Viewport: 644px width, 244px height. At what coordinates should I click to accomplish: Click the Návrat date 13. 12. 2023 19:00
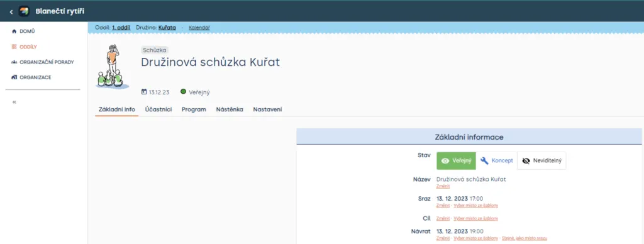[460, 231]
